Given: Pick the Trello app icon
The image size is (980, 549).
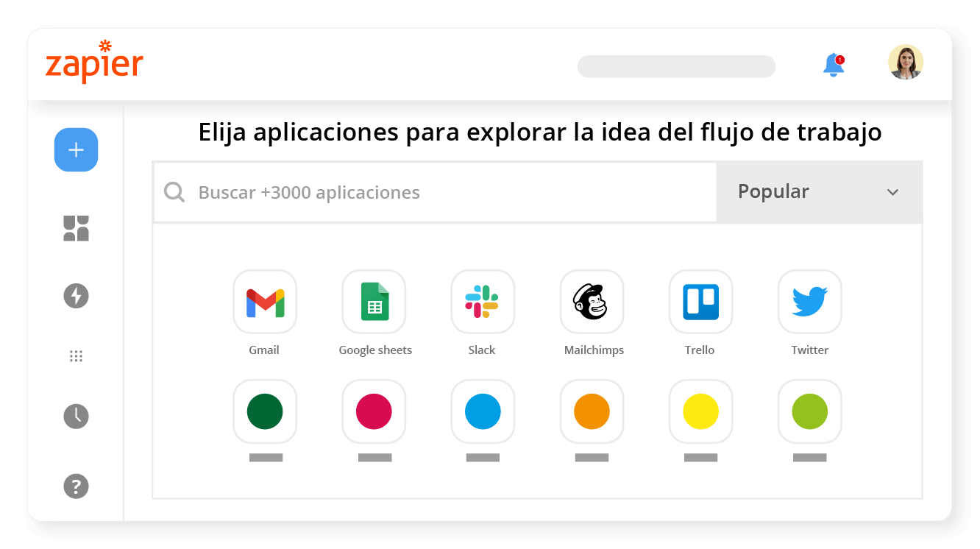Looking at the screenshot, I should [700, 302].
